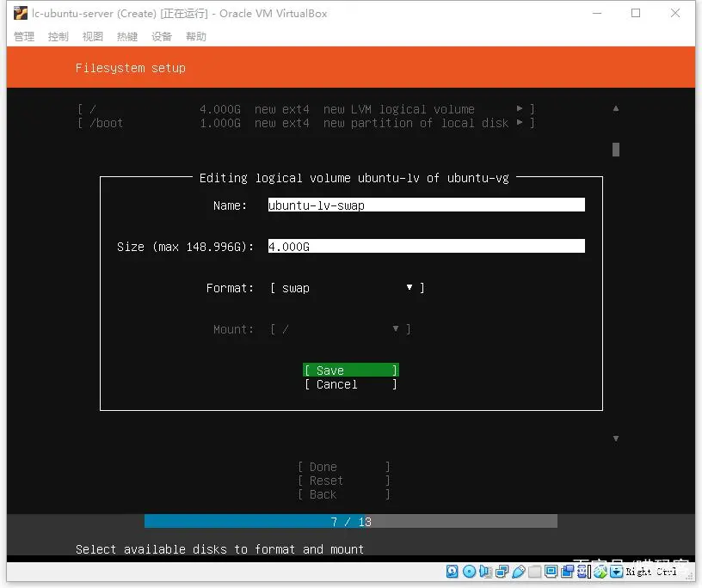Click the installer scrollbar down arrow
The image size is (702, 588).
click(616, 438)
